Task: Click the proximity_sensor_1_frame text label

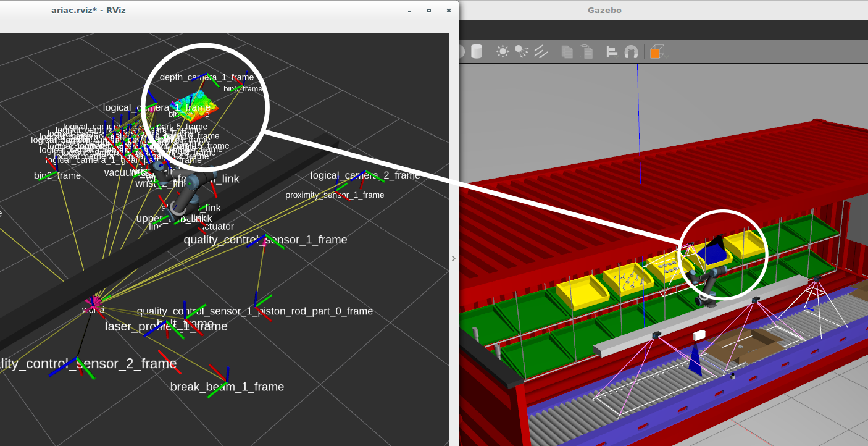Action: coord(334,195)
